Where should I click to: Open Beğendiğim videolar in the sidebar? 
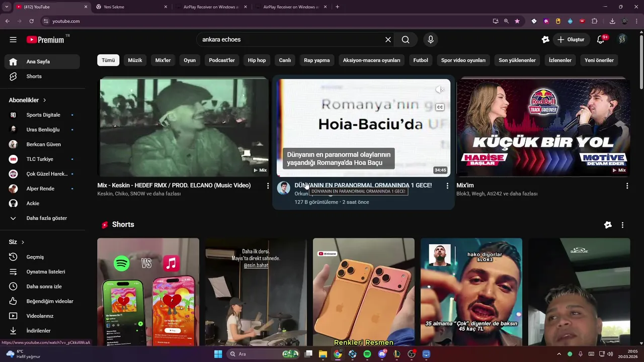(x=42, y=301)
